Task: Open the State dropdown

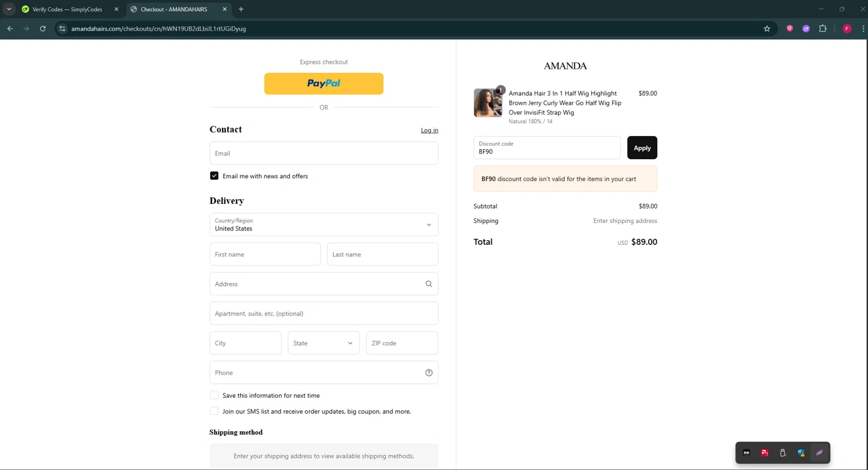Action: point(324,343)
